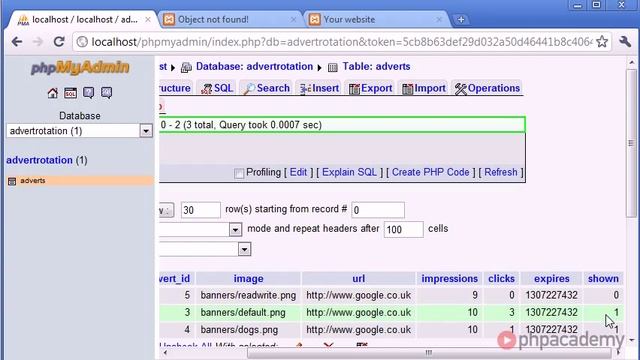
Task: Click the vertical scrollbar thumb
Action: click(x=631, y=143)
